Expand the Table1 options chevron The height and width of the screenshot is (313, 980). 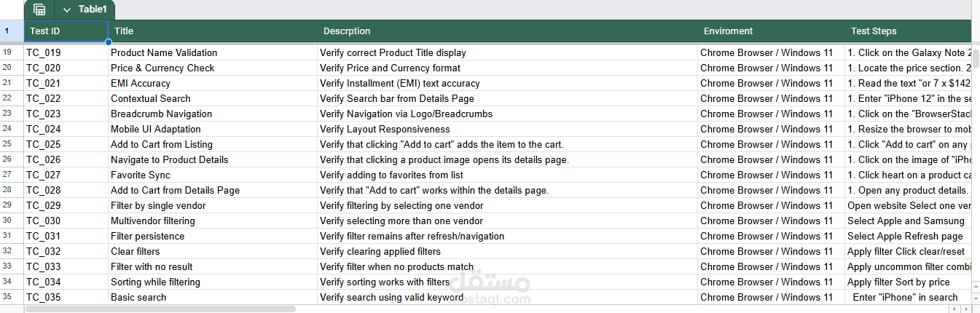pos(67,9)
